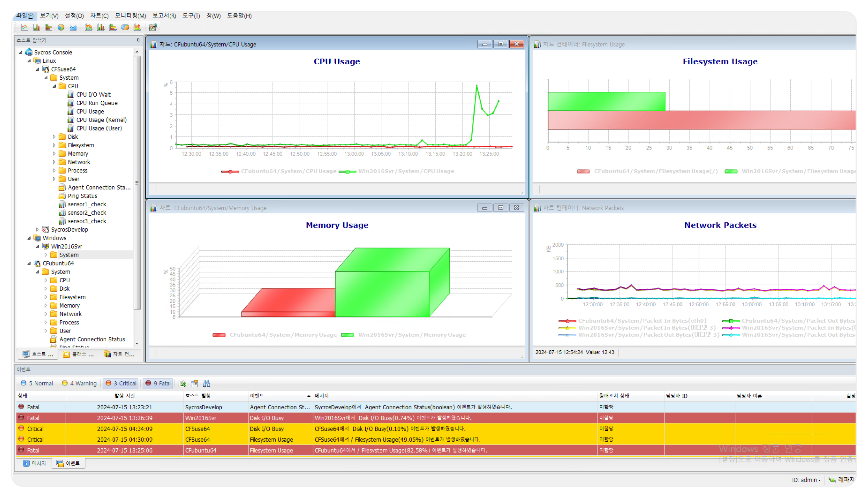The height and width of the screenshot is (498, 868).
Task: Click the line chart toolbar icon
Action: (x=24, y=27)
